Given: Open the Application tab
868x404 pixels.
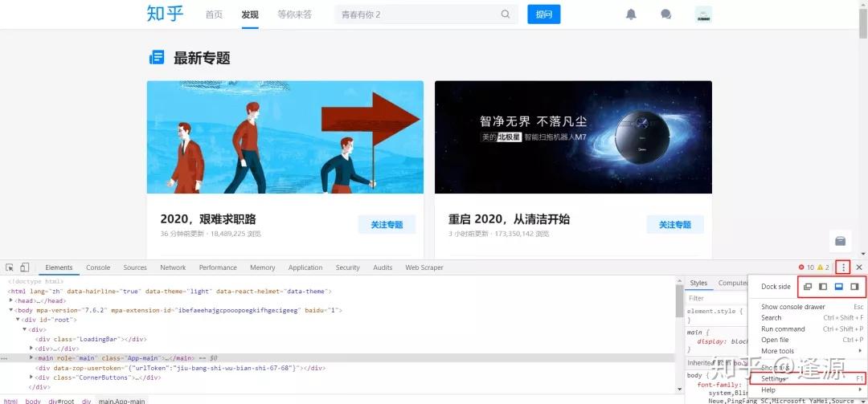Looking at the screenshot, I should pos(305,267).
